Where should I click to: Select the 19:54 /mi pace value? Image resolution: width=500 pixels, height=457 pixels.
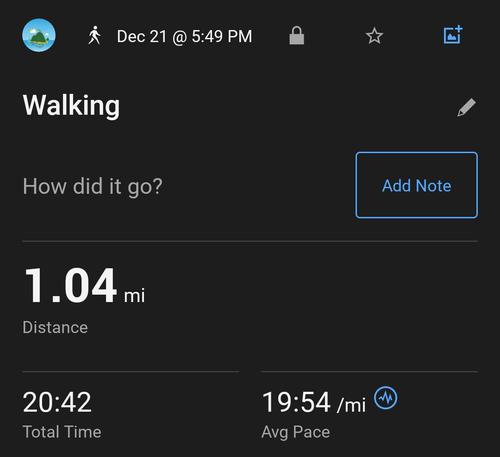[314, 402]
